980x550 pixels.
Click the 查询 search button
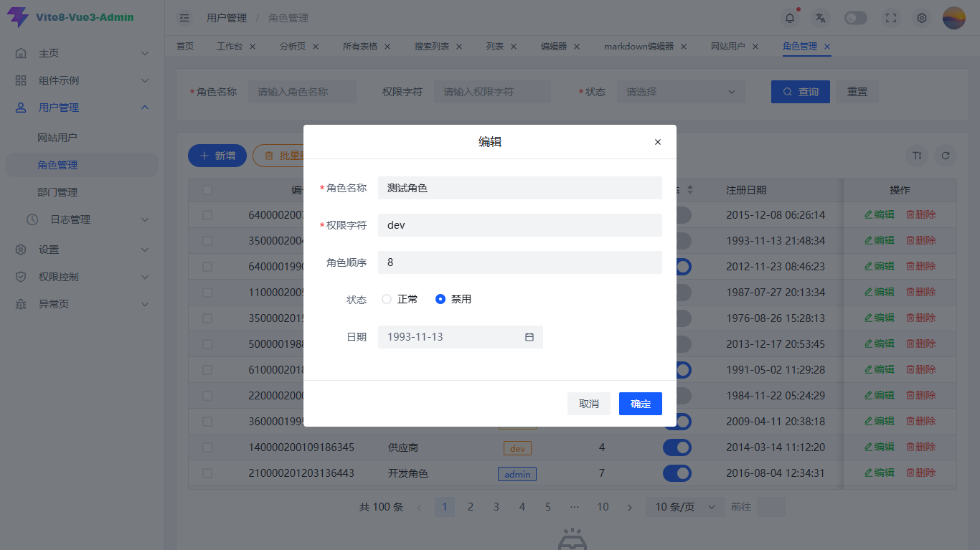pos(801,92)
